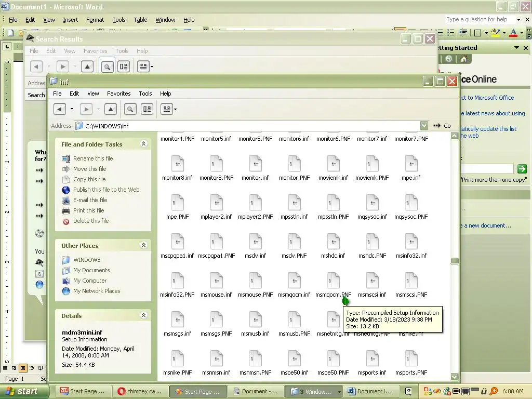This screenshot has width=532, height=399.
Task: Select msmusb.inf file icon
Action: (x=256, y=320)
